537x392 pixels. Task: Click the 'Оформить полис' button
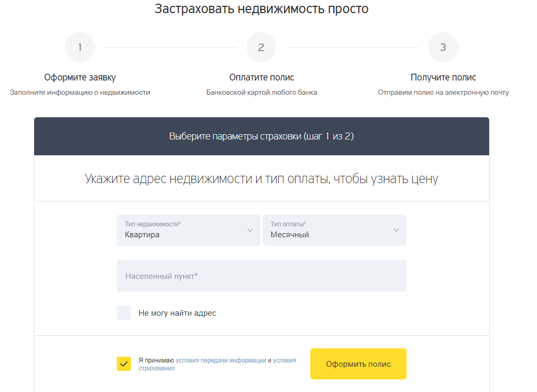point(358,364)
